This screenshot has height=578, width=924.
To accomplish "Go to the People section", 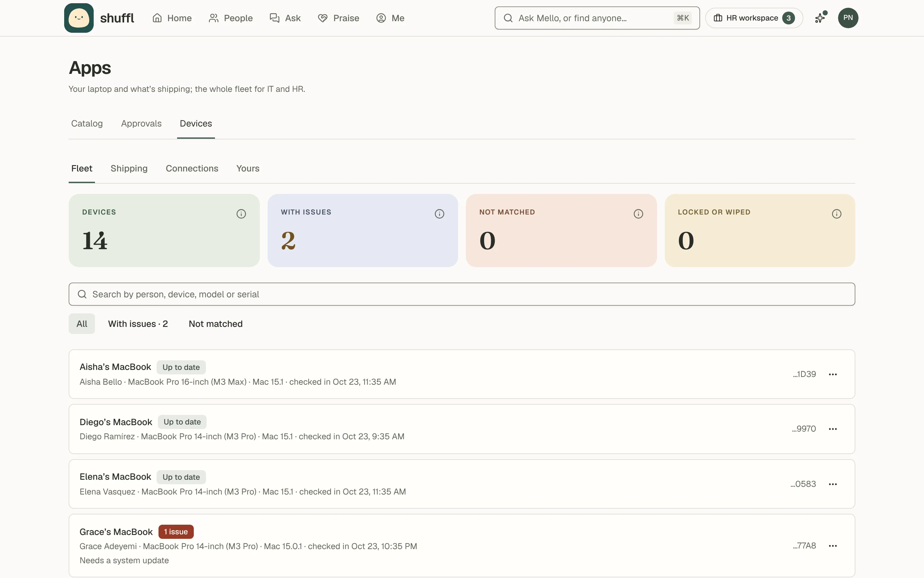I will point(231,18).
